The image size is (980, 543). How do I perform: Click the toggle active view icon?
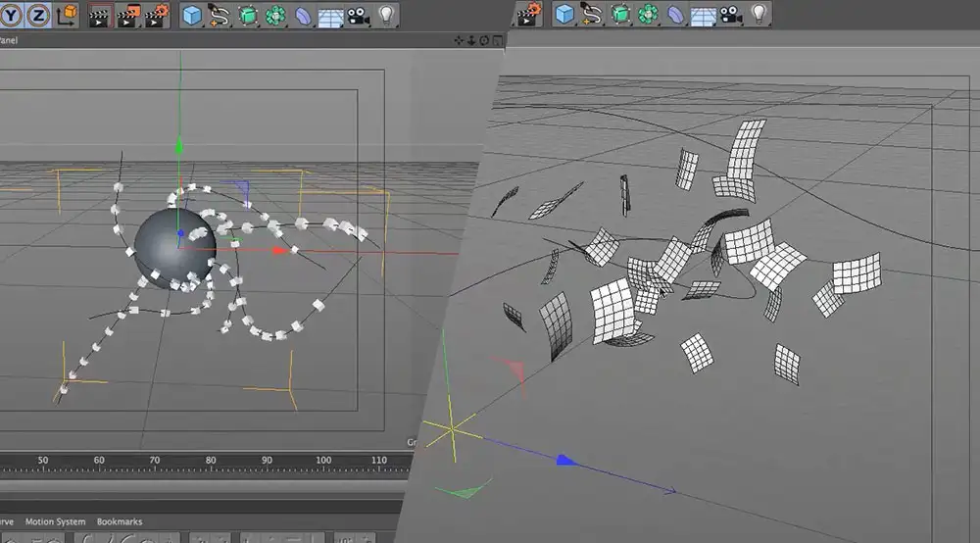498,40
